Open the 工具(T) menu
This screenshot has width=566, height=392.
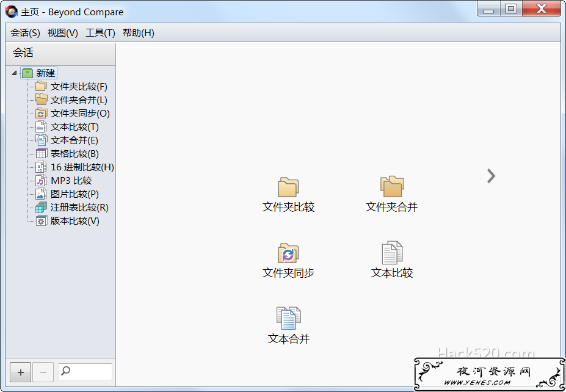coord(100,33)
